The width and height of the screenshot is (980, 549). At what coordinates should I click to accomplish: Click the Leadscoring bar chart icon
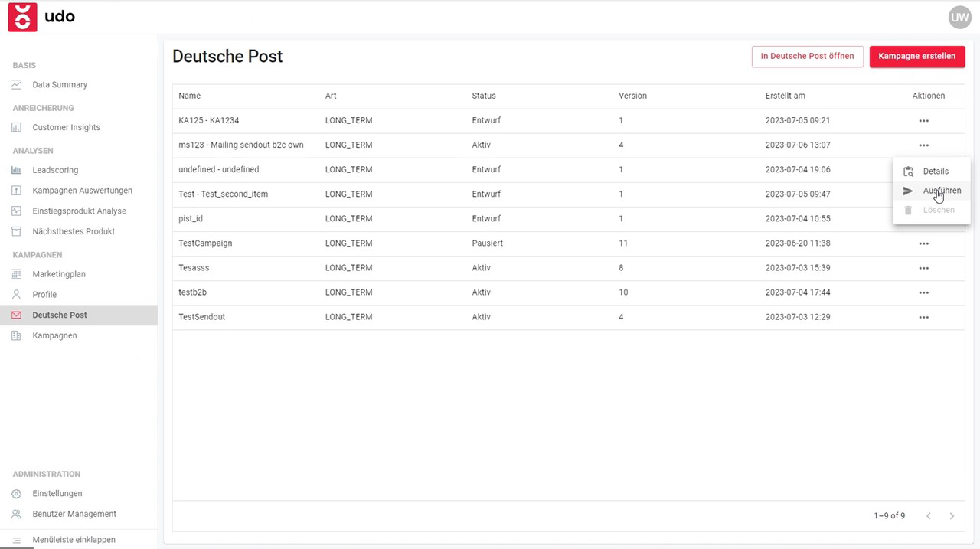16,170
